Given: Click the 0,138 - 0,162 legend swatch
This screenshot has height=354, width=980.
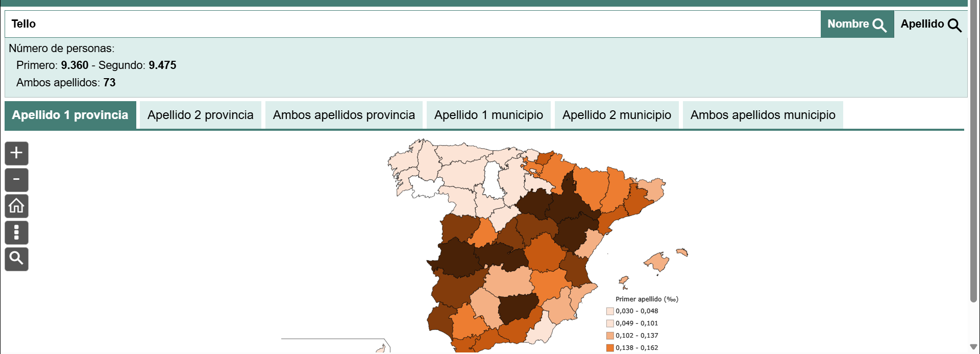Looking at the screenshot, I should pyautogui.click(x=610, y=348).
